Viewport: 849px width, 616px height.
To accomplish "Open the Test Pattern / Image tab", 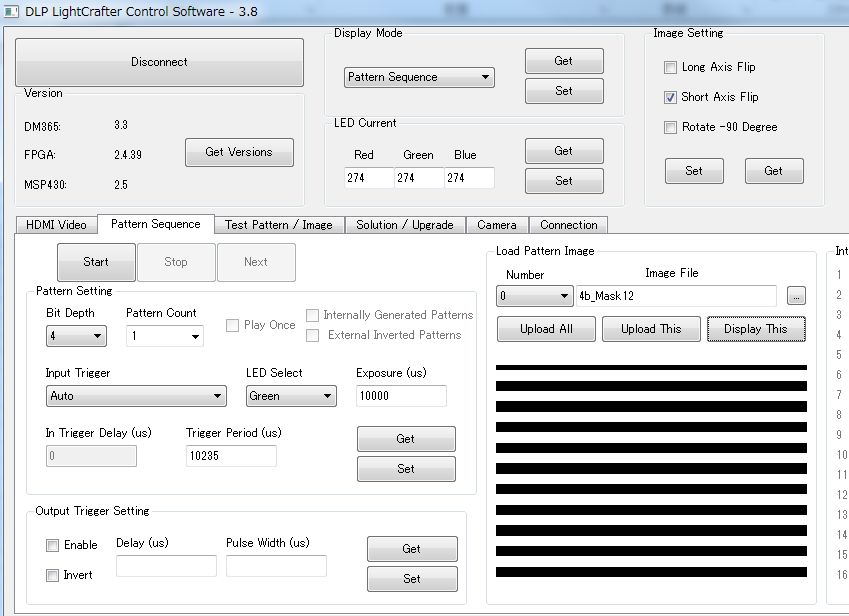I will [x=279, y=225].
